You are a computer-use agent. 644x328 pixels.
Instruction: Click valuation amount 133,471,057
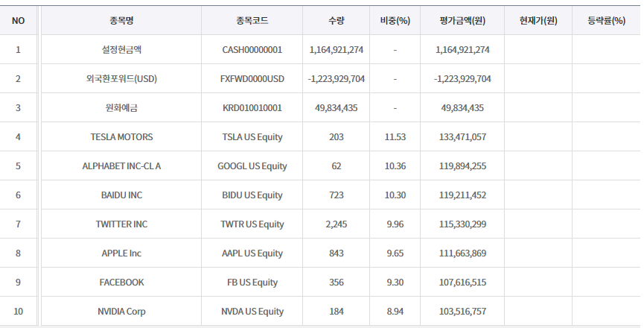point(462,137)
